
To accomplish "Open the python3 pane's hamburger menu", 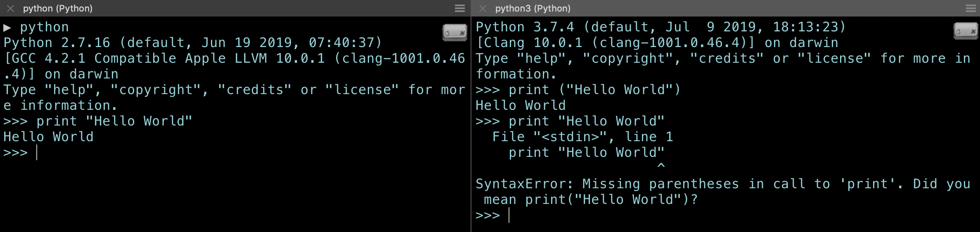I will pos(971,8).
